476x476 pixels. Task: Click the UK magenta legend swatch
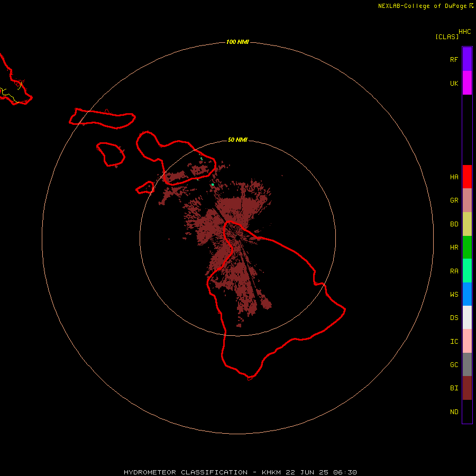[x=467, y=83]
